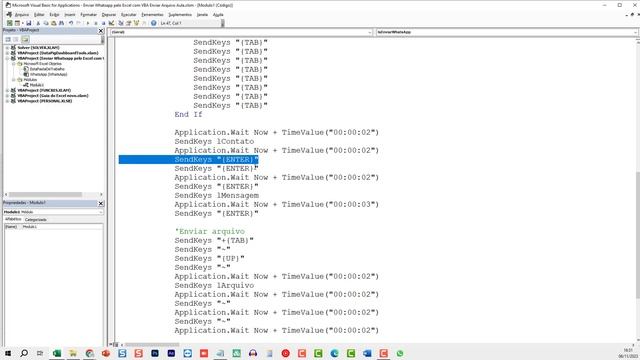Viewport: 640px width, 360px height.
Task: Click the Reset stop icon
Action: (103, 23)
